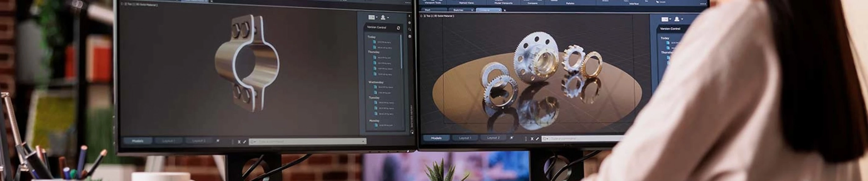Select pipe clamp 3D model in left viewport

pyautogui.click(x=247, y=63)
